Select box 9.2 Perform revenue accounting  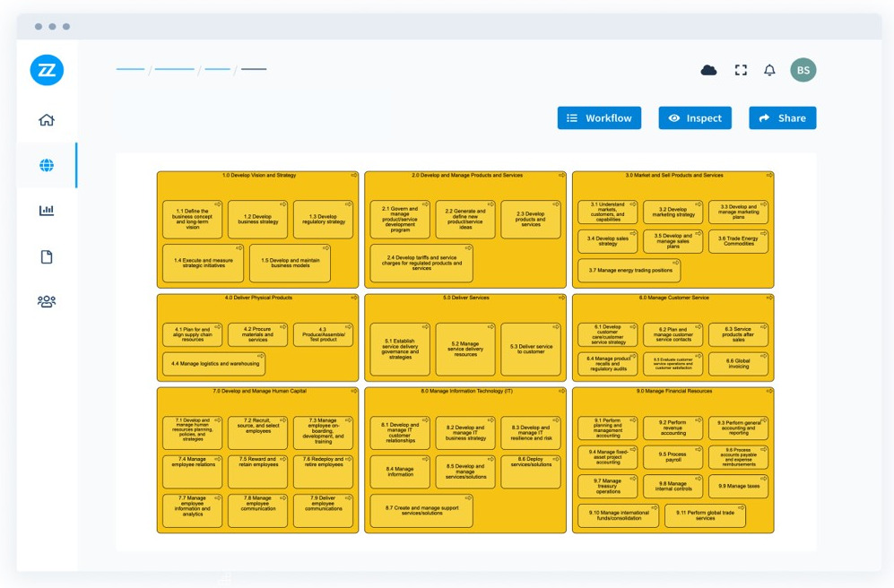[x=673, y=428]
